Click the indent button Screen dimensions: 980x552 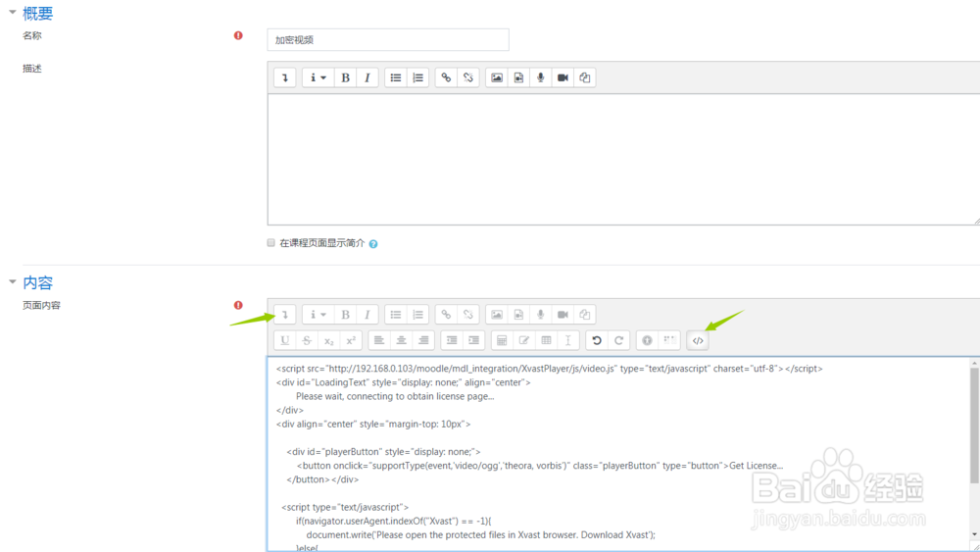(474, 340)
